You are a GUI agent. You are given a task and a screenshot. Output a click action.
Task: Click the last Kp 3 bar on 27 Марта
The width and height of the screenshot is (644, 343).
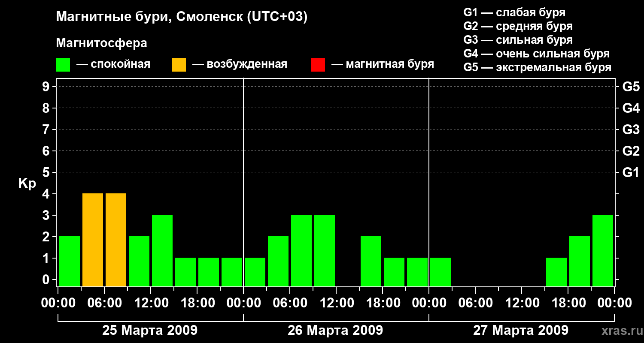[603, 250]
